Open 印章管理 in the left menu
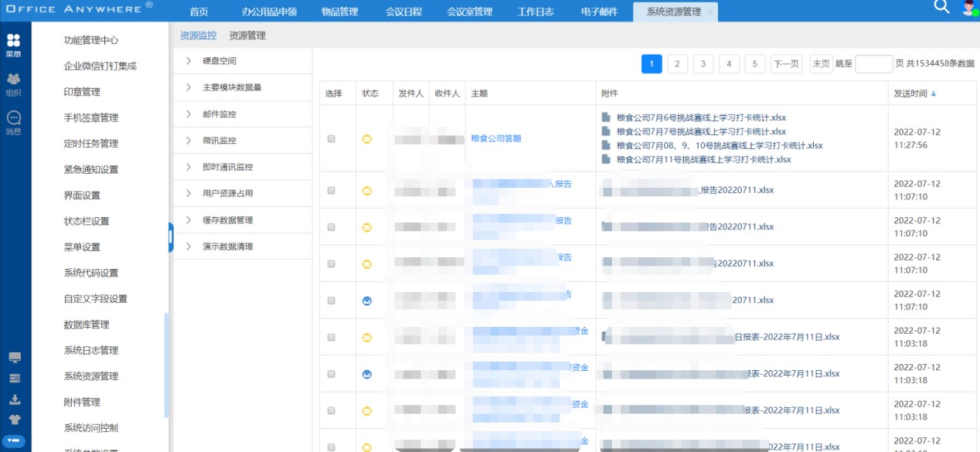This screenshot has width=980, height=452. tap(82, 92)
